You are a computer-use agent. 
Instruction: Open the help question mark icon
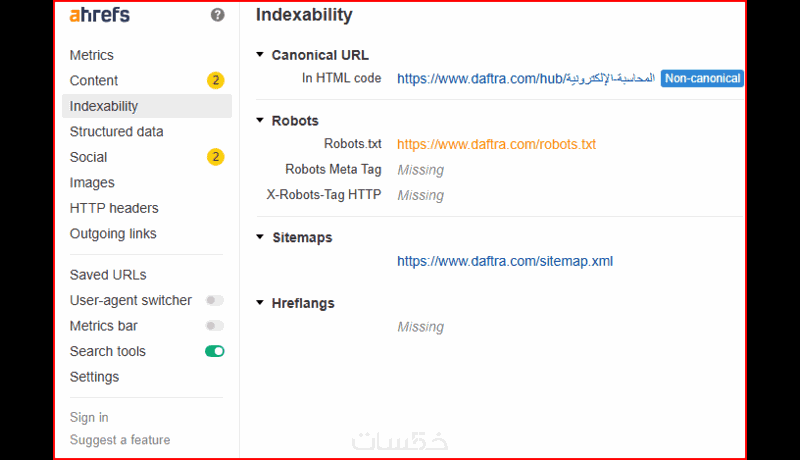pyautogui.click(x=217, y=15)
